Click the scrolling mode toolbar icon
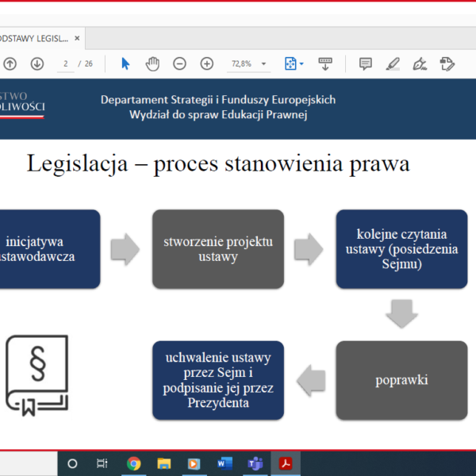The image size is (476, 476). (x=325, y=63)
